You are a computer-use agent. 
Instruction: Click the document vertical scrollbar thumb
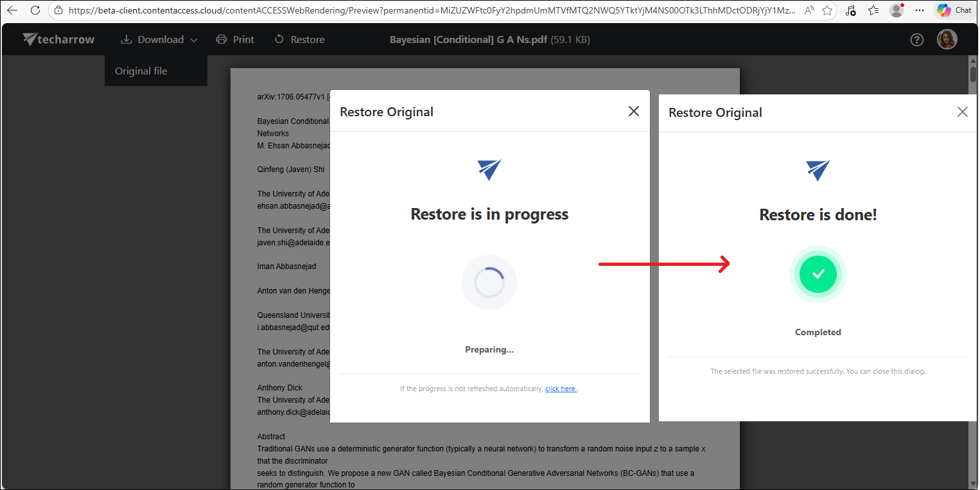[x=974, y=73]
